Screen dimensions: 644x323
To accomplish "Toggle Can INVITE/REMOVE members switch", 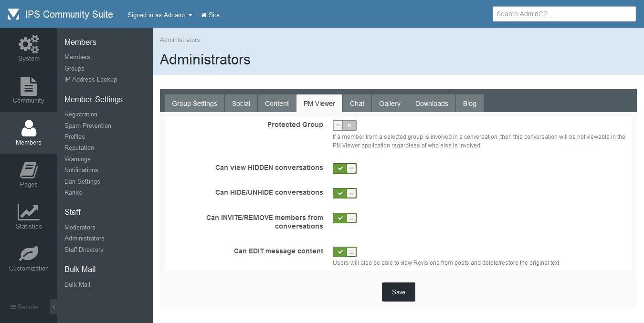I will pyautogui.click(x=345, y=218).
